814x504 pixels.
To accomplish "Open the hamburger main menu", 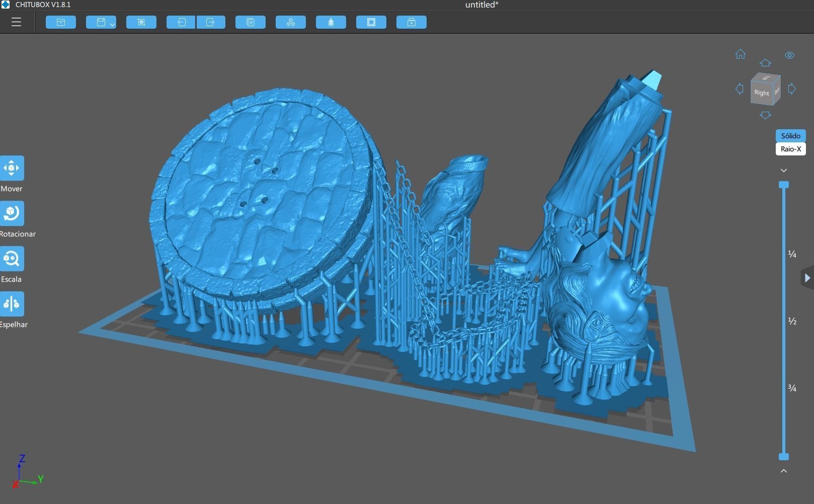I will (x=16, y=22).
